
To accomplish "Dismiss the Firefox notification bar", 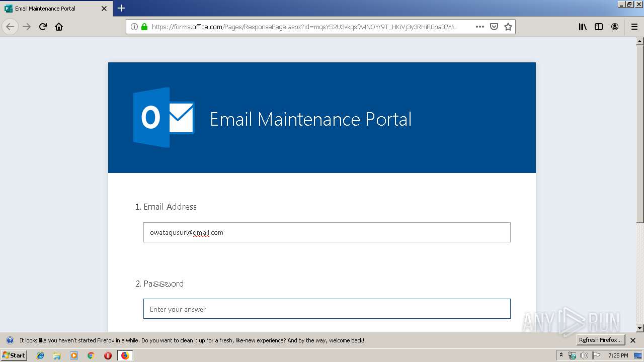I will pyautogui.click(x=633, y=340).
